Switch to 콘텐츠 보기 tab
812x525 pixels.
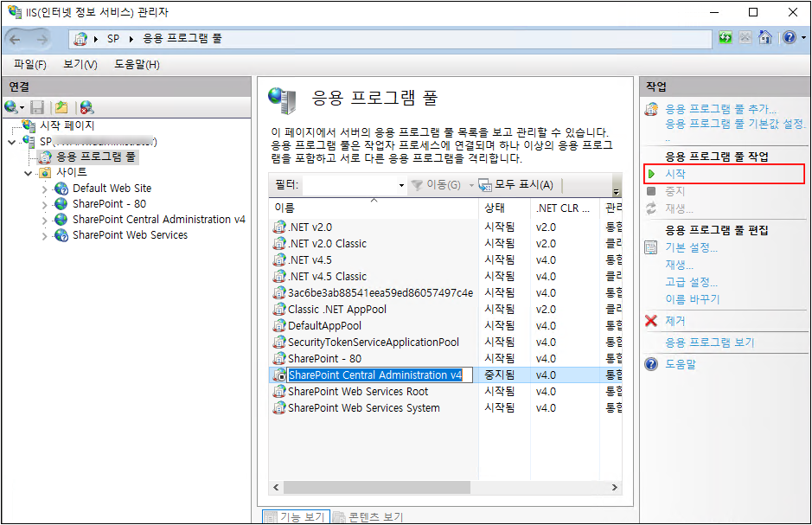(368, 516)
